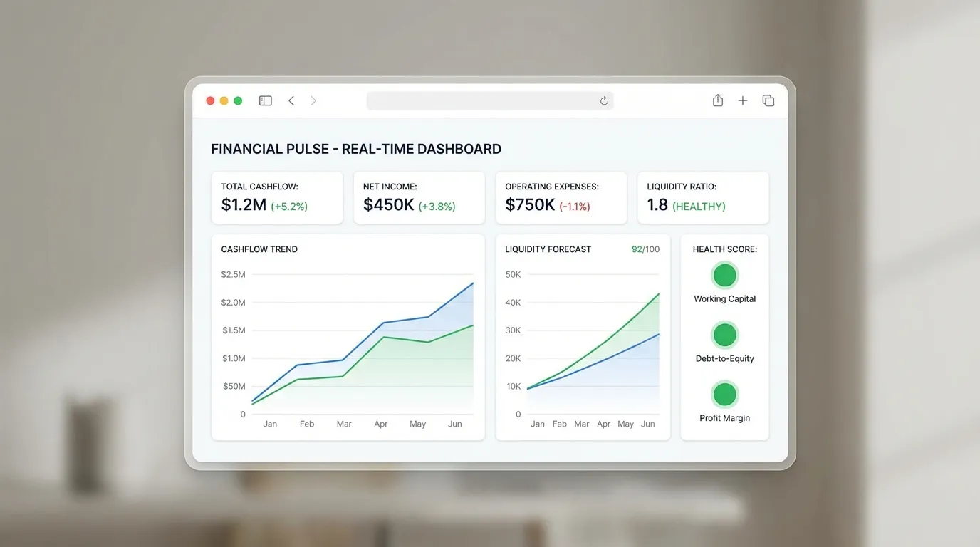Toggle the browser sidebar icon
The width and height of the screenshot is (980, 547).
(266, 101)
